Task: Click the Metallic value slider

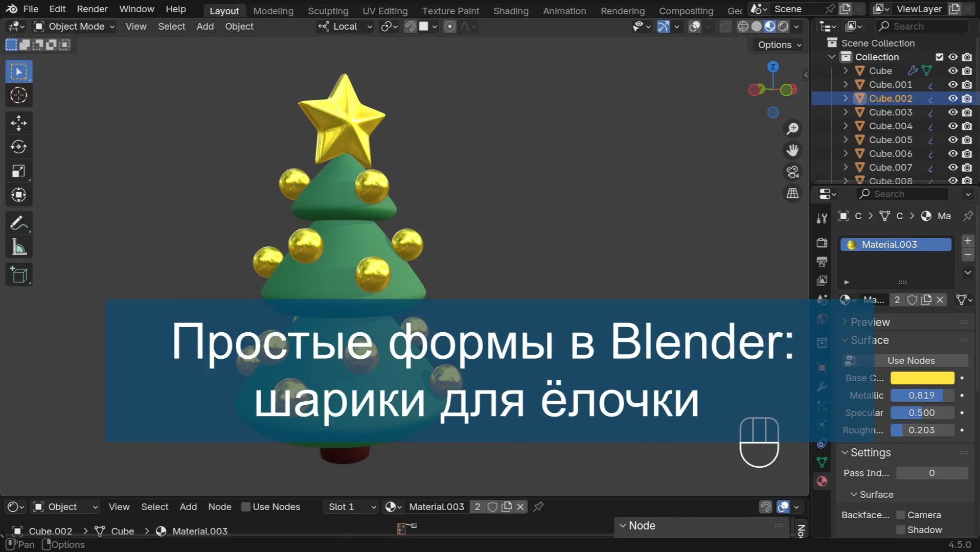Action: click(922, 395)
